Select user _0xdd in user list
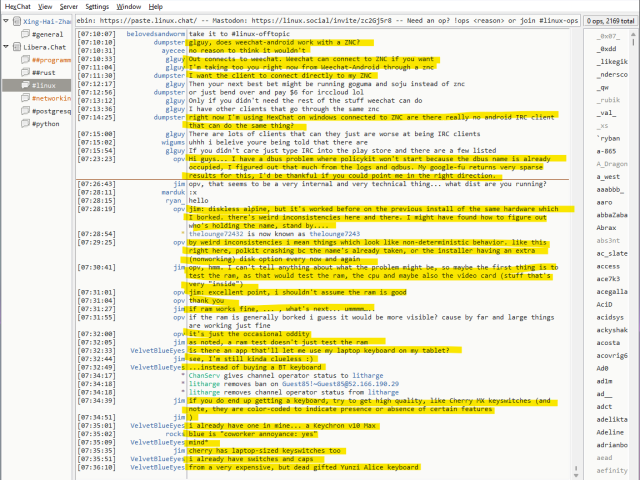Viewport: 640px width, 480px height. pos(606,49)
